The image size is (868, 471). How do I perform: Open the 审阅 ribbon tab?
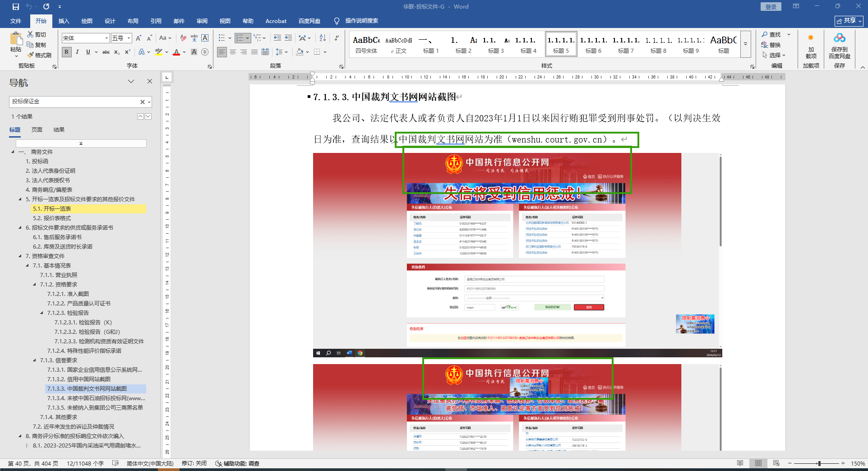pyautogui.click(x=202, y=21)
